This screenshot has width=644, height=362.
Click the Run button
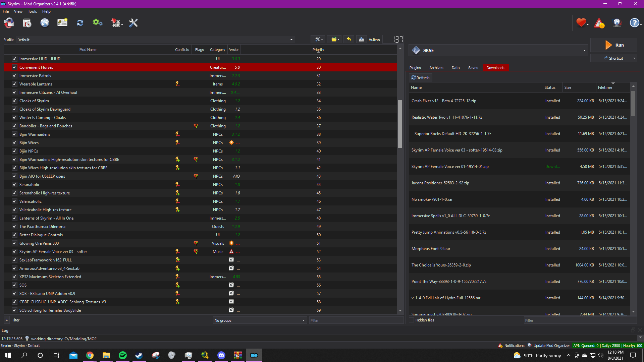pyautogui.click(x=613, y=45)
